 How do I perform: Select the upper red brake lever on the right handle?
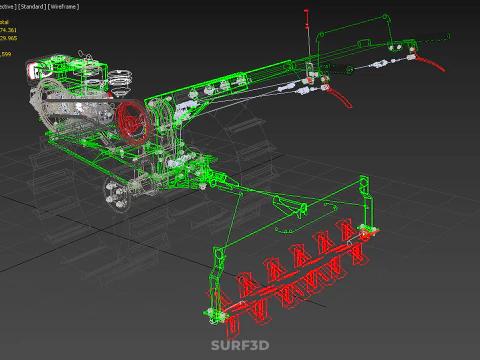429,60
